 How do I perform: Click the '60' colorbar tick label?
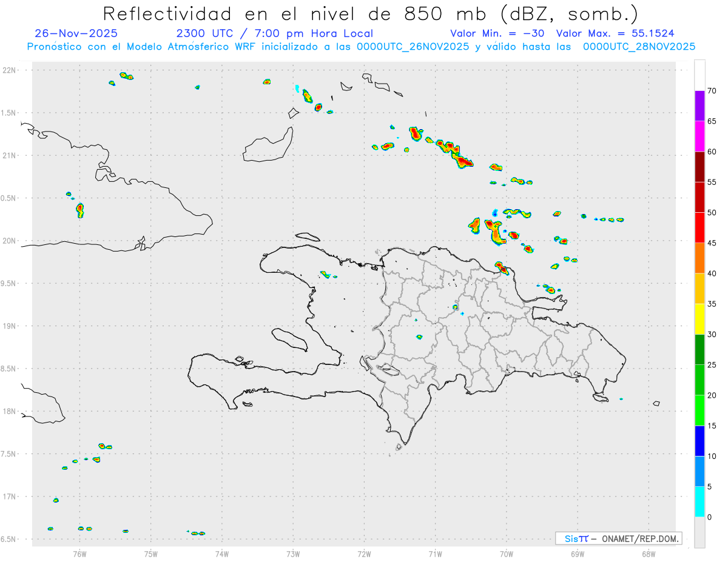click(x=712, y=152)
